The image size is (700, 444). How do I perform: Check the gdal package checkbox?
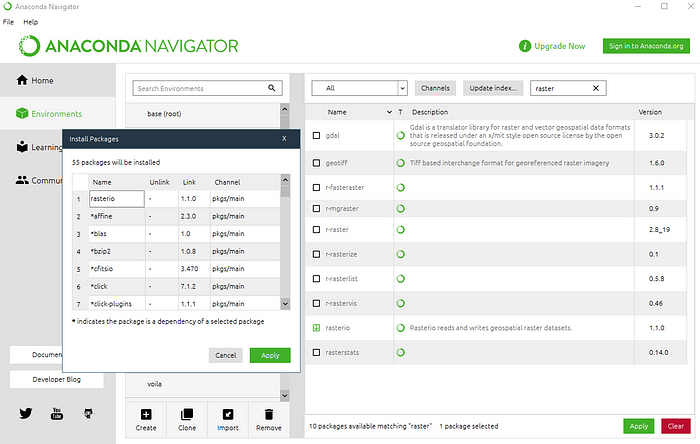coord(317,135)
